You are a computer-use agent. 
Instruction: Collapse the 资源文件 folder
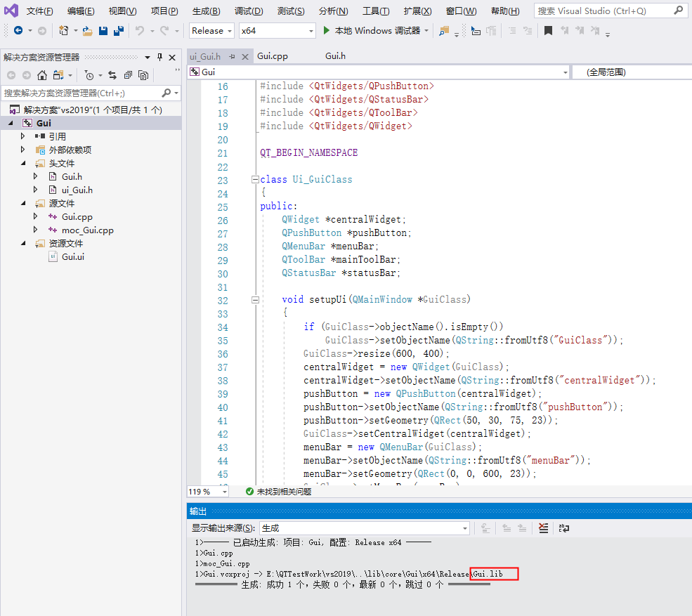[23, 243]
